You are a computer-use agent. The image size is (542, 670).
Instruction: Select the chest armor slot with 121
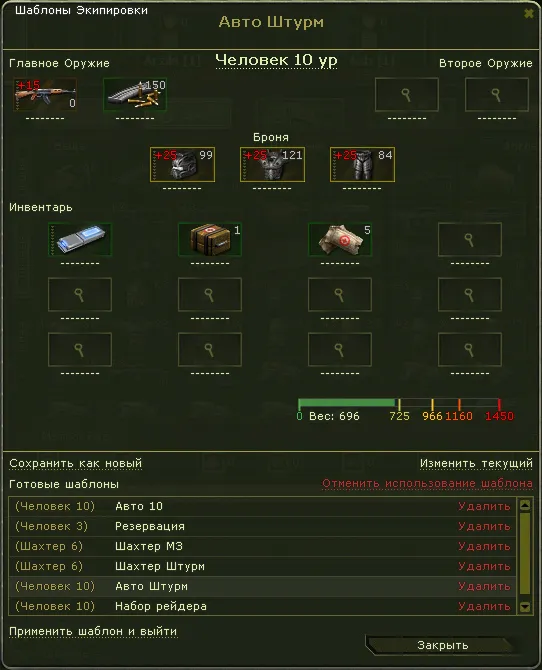[272, 165]
